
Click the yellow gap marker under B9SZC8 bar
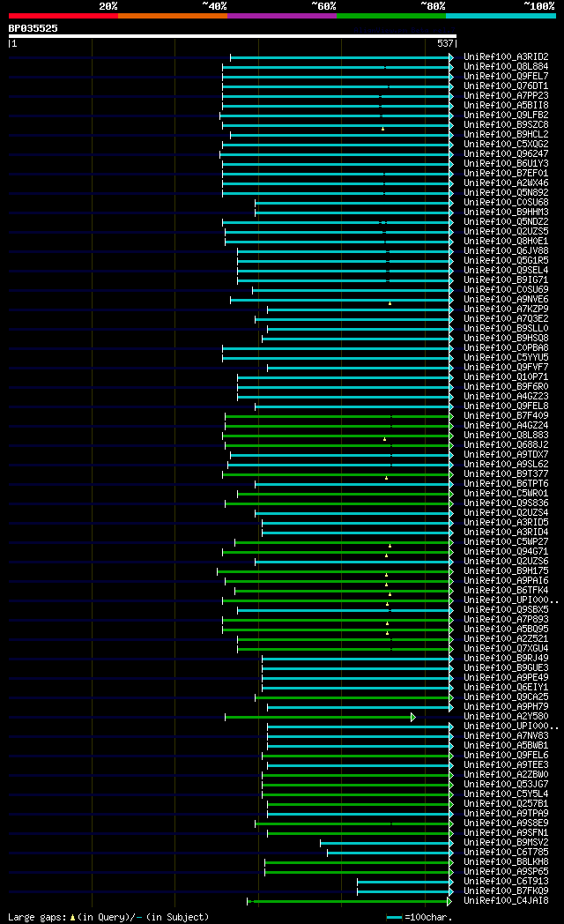coord(382,129)
